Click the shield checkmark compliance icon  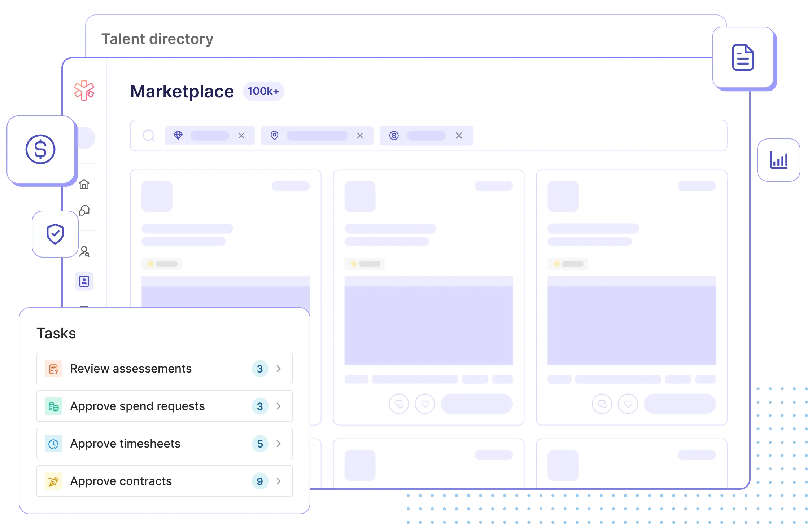click(55, 234)
